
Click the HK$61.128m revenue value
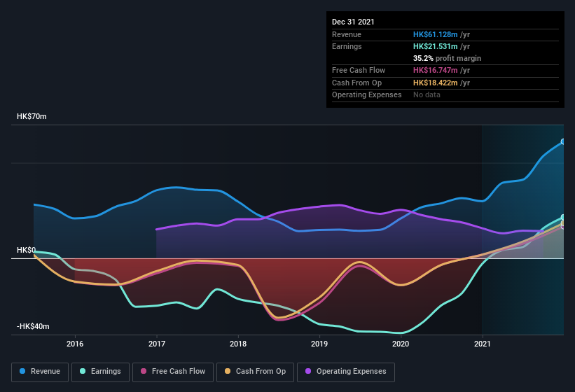436,34
